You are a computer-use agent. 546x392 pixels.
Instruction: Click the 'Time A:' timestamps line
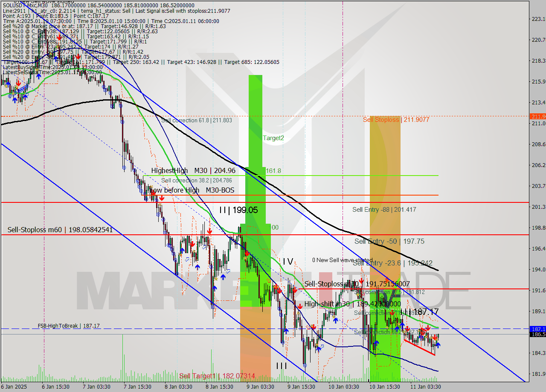click(111, 21)
